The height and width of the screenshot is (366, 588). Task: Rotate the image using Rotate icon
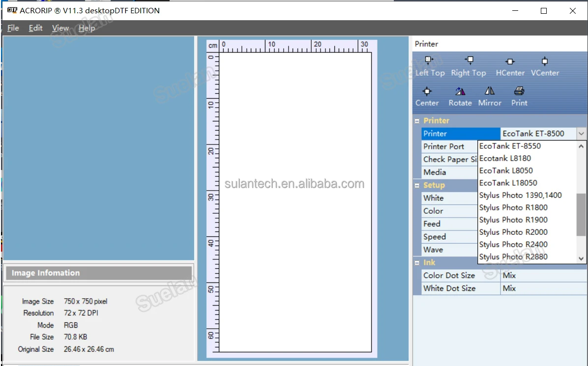point(460,91)
